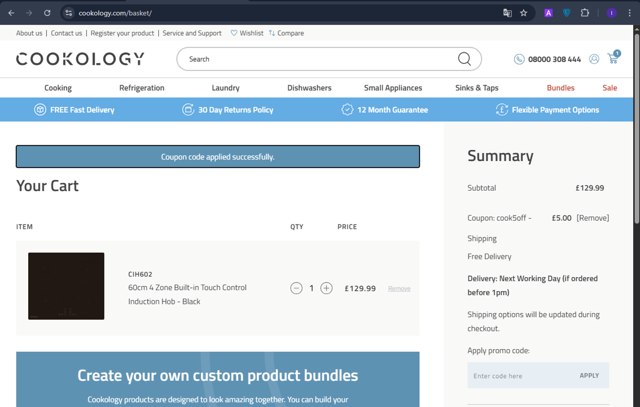Viewport: 640px width, 407px height.
Task: Open the Refrigeration menu
Action: pyautogui.click(x=142, y=88)
